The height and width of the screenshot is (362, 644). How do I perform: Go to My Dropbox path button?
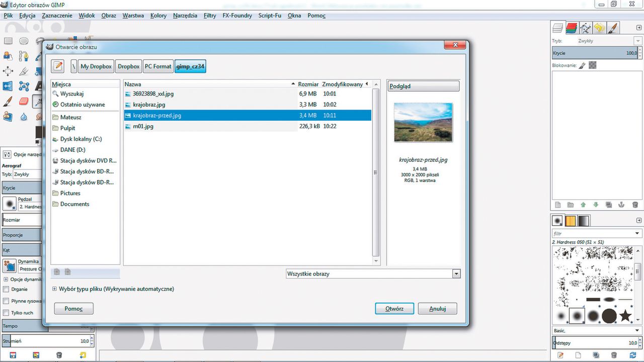[96, 66]
